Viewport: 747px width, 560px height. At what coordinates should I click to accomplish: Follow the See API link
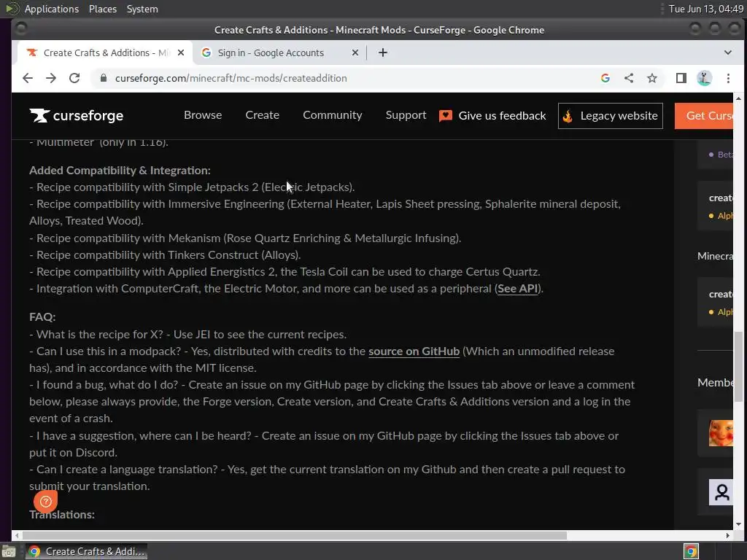pyautogui.click(x=518, y=289)
